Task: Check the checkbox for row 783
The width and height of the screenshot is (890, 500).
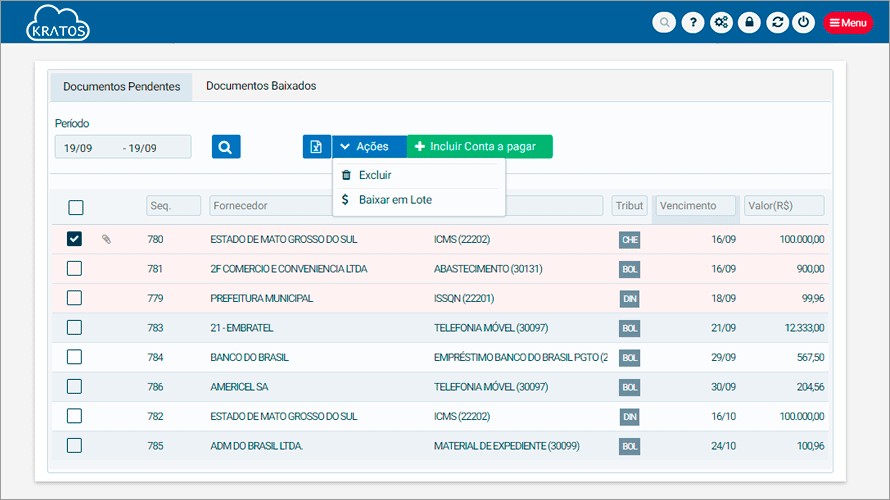Action: click(74, 327)
